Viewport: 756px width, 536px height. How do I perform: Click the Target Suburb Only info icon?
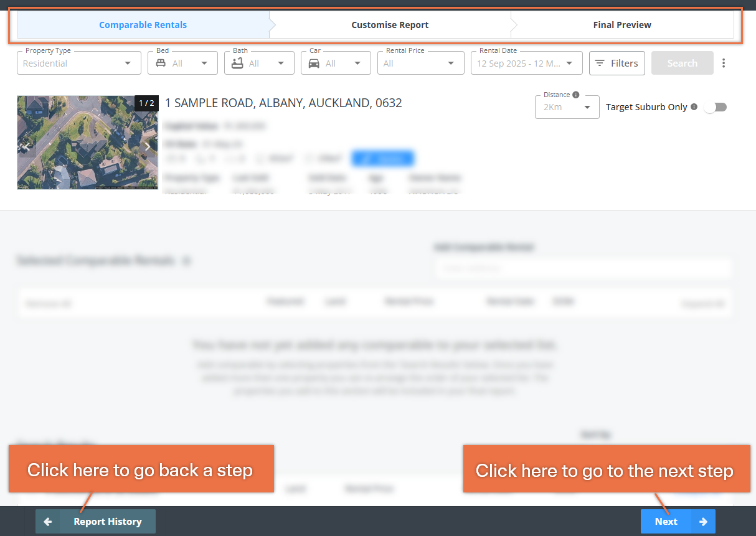pos(694,106)
